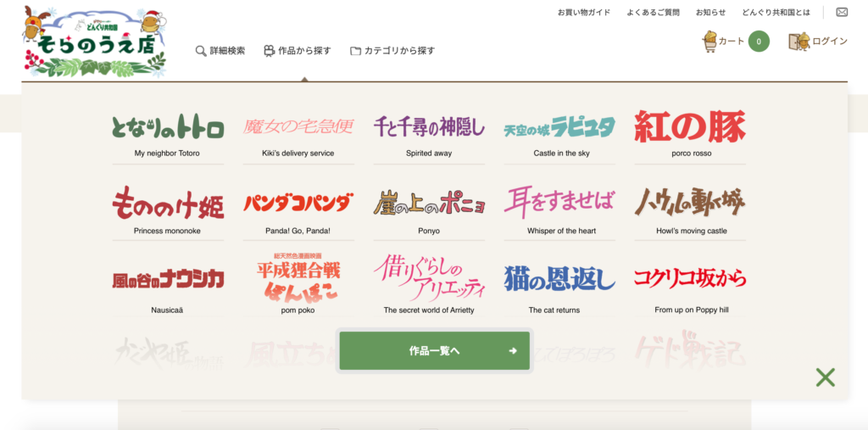Click the 'The cat returns' caption
The width and height of the screenshot is (868, 430).
click(x=554, y=310)
